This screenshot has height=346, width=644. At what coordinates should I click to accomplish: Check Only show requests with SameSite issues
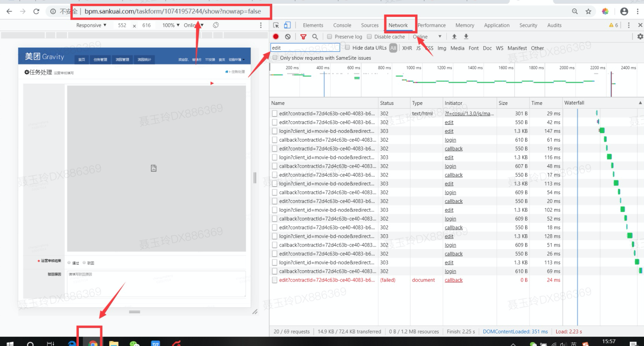coord(275,58)
